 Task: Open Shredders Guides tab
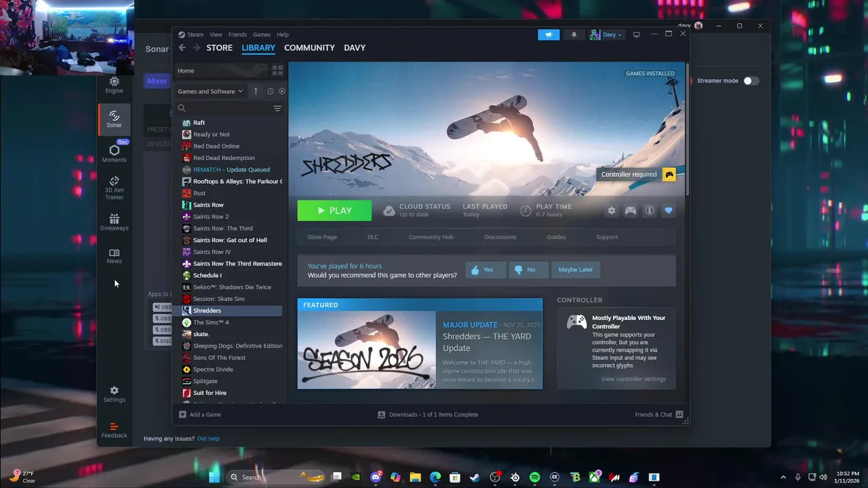(556, 237)
